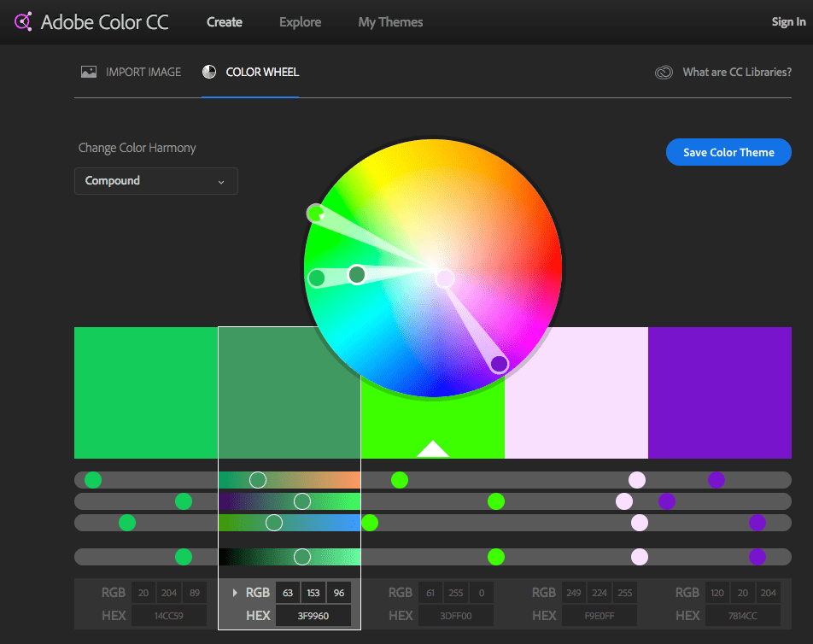Screen dimensions: 813x644
Task: Click the HEX field showing 3F9960
Action: (x=313, y=616)
